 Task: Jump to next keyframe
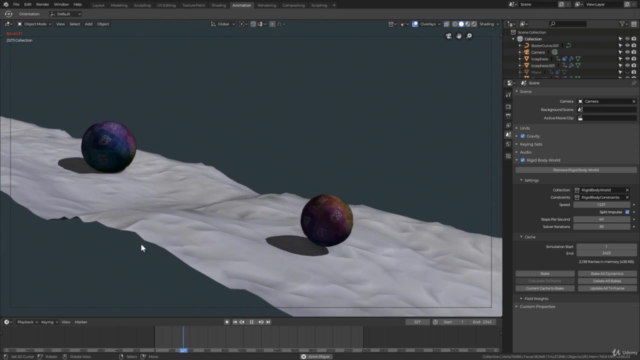point(261,322)
